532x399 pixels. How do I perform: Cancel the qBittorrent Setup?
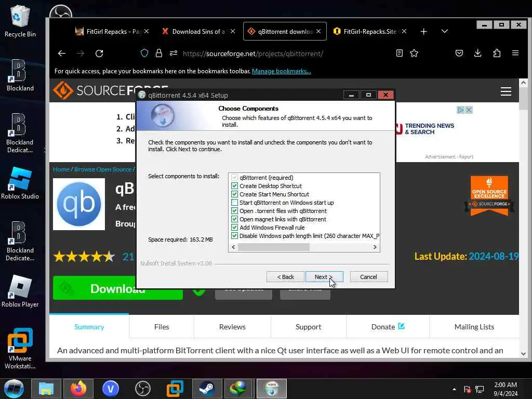click(x=368, y=277)
